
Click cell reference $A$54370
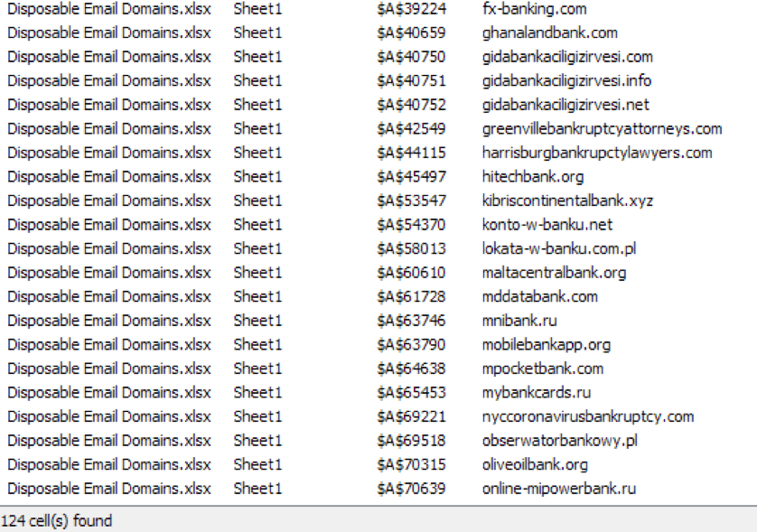(411, 225)
